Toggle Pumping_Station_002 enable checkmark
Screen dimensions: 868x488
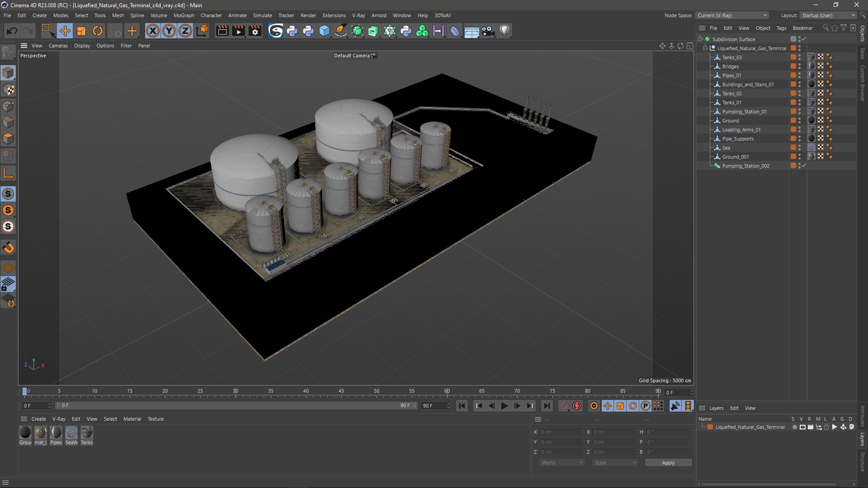[x=804, y=166]
